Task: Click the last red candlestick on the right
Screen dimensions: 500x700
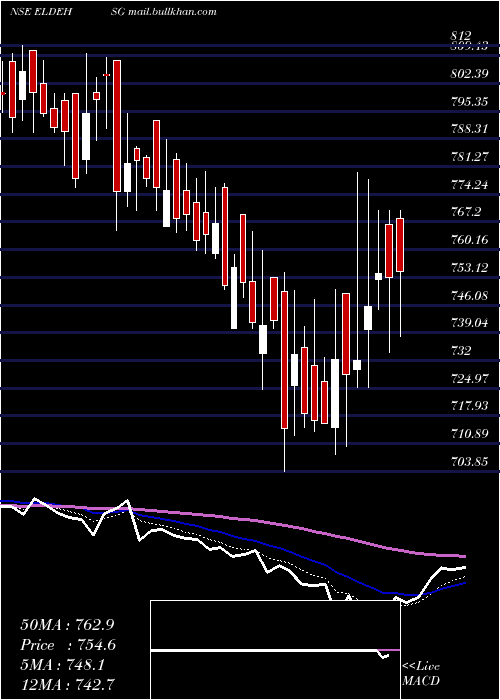Action: (400, 245)
